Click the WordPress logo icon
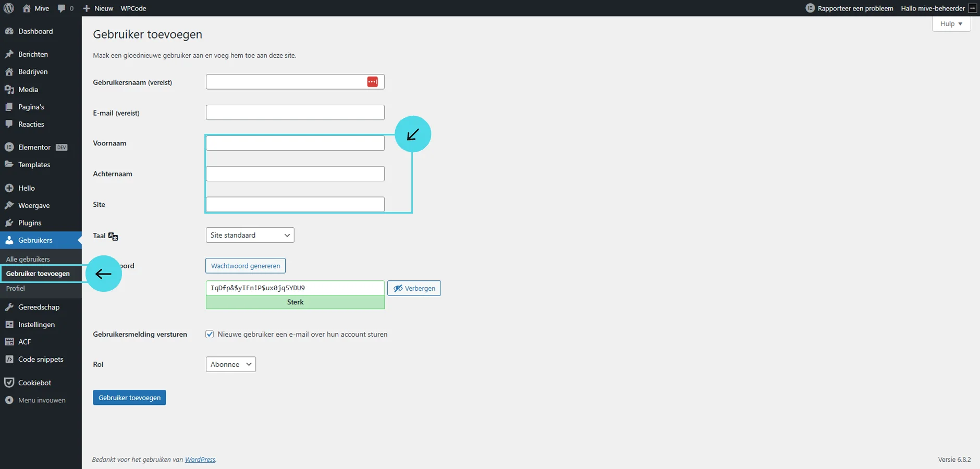This screenshot has width=980, height=469. pyautogui.click(x=8, y=8)
